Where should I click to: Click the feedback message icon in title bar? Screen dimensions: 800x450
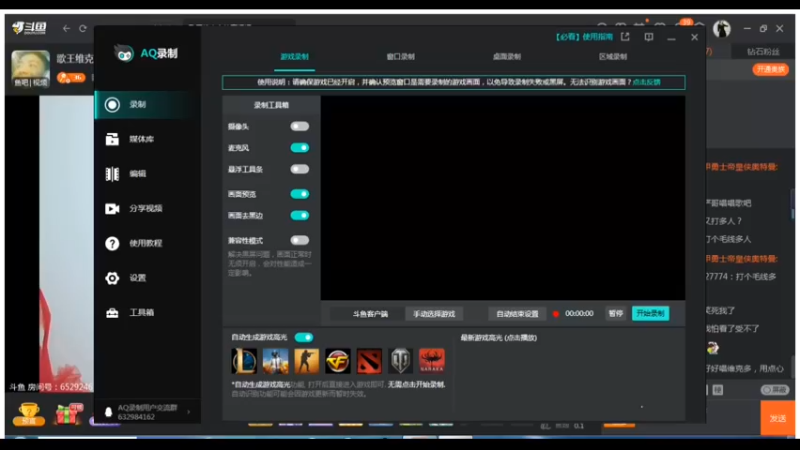pyautogui.click(x=648, y=37)
